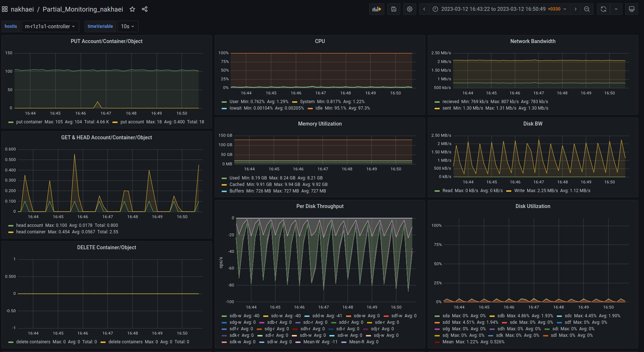Click the nakhaei folder breadcrumb link

[22, 9]
